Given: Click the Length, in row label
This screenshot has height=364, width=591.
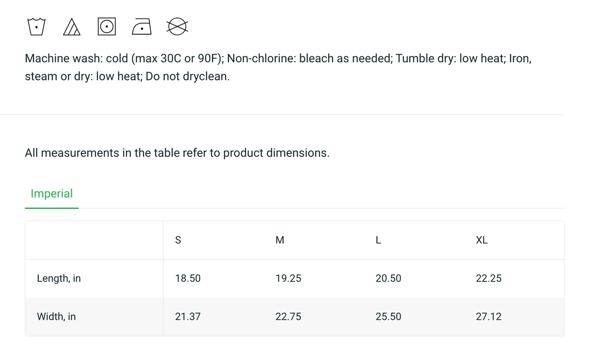Looking at the screenshot, I should click(x=59, y=279).
